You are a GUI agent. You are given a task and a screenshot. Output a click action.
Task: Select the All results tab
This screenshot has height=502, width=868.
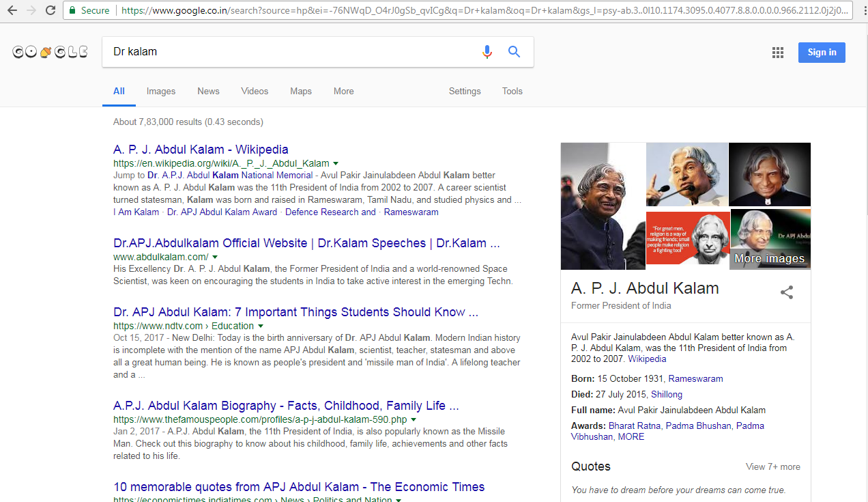point(119,92)
